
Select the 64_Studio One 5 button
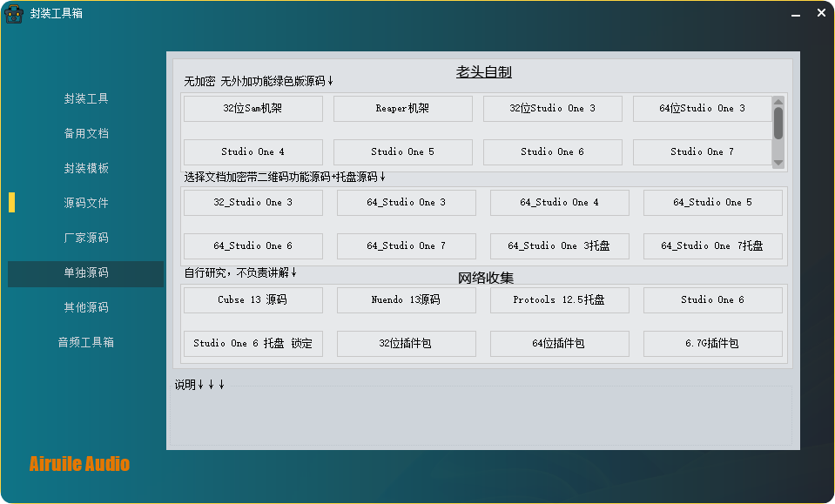[712, 203]
